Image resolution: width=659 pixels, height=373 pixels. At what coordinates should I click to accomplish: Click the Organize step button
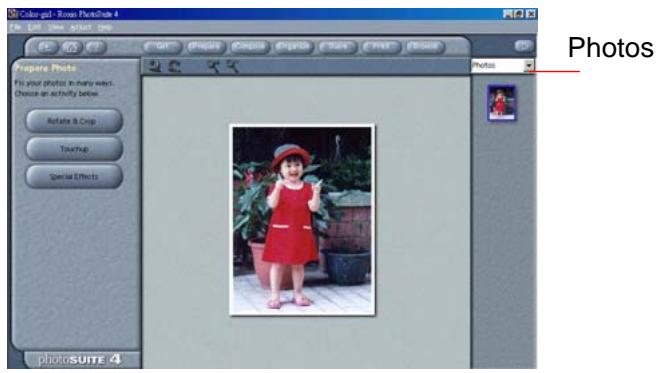(x=293, y=47)
